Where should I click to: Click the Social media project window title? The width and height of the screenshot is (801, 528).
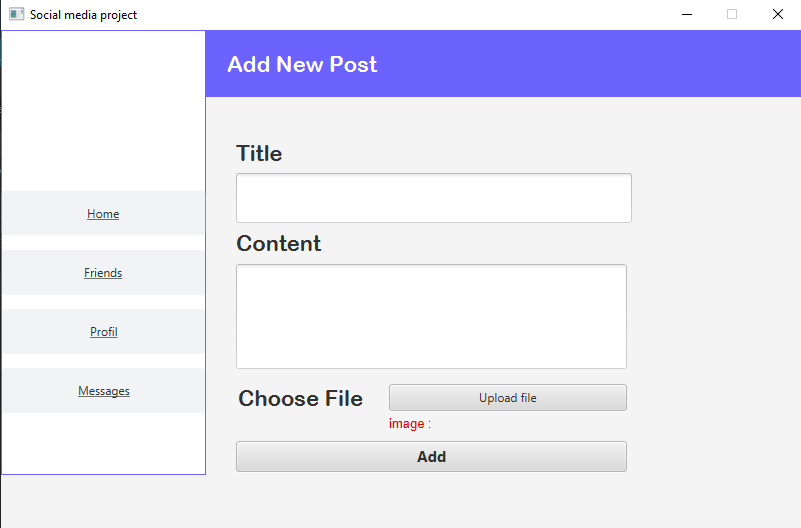[x=83, y=15]
